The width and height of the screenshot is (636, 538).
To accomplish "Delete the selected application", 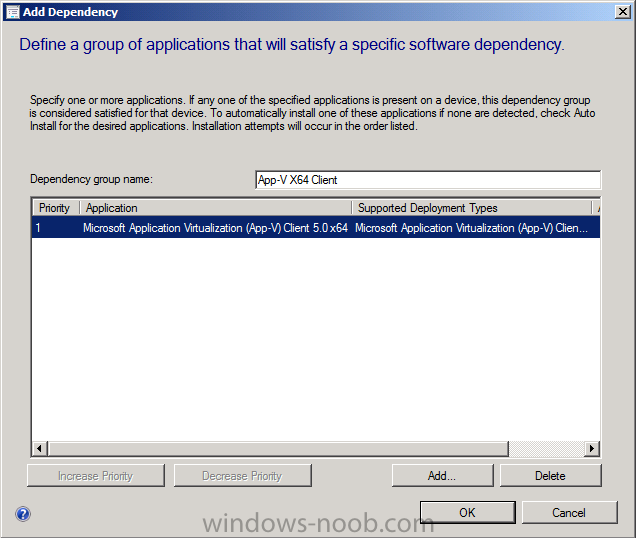I will 550,476.
